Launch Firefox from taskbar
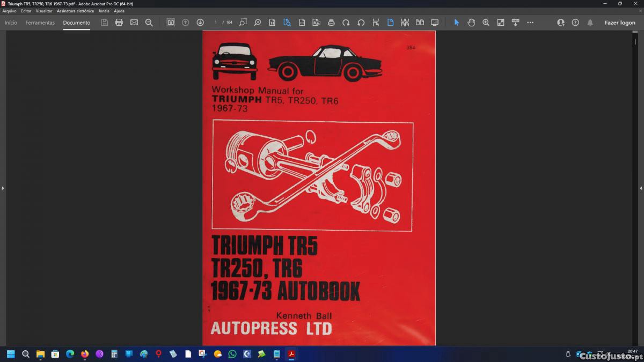Screen dimensions: 644x362 (x=84, y=354)
